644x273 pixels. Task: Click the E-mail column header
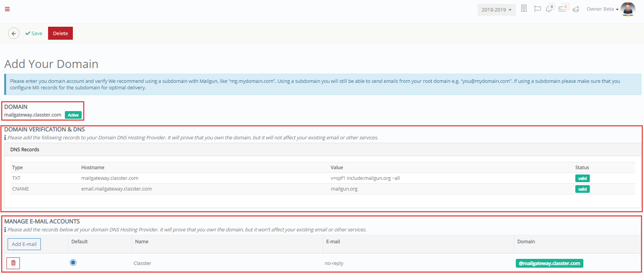tap(333, 242)
